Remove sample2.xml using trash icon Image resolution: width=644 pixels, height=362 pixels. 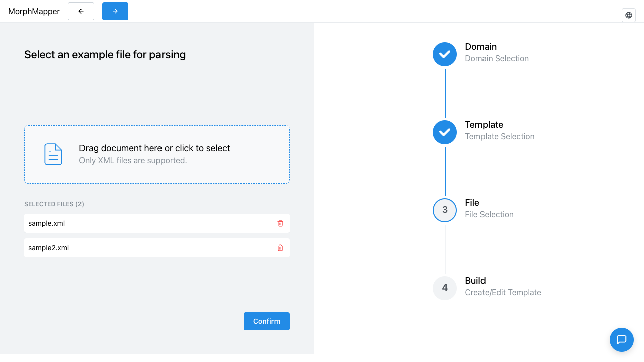click(x=280, y=248)
